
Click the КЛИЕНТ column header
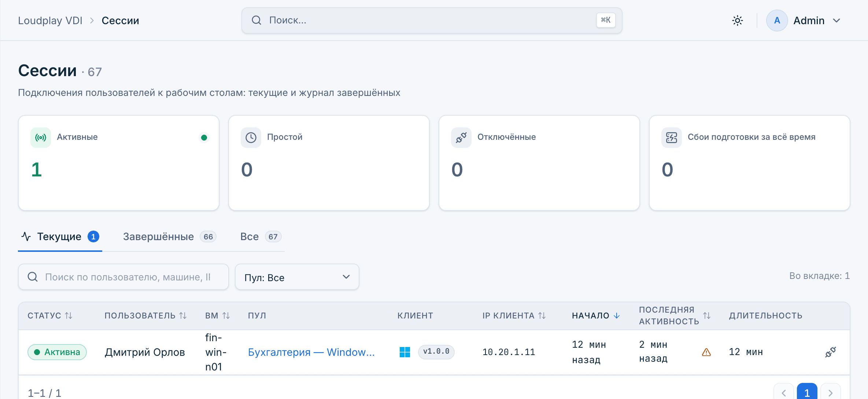point(415,316)
